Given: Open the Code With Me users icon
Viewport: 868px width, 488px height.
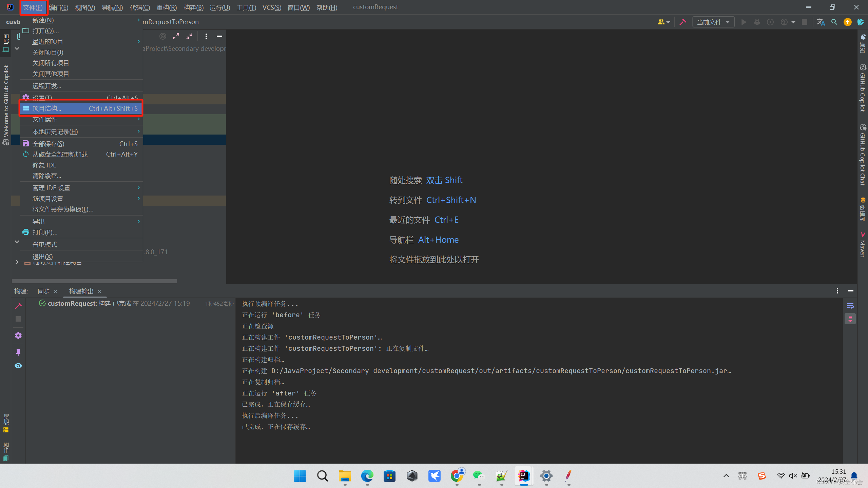Looking at the screenshot, I should coord(663,22).
